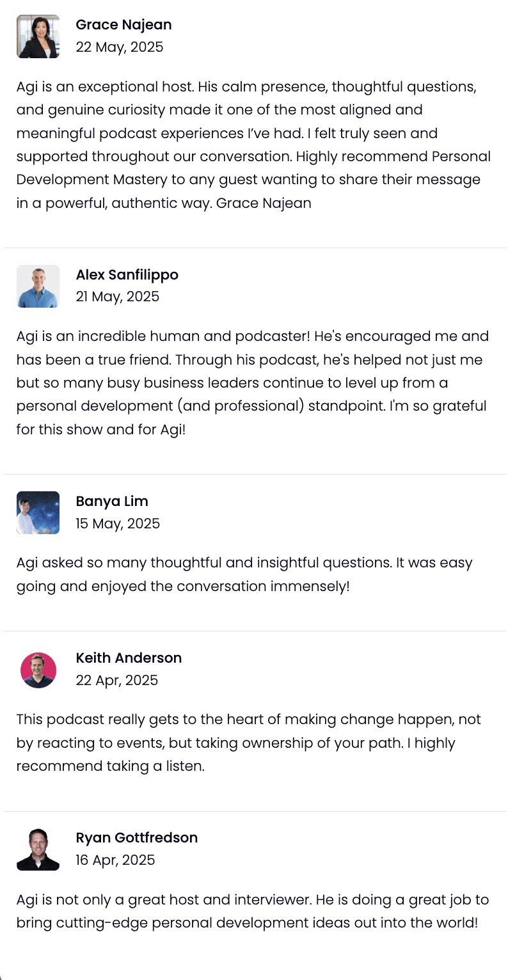The height and width of the screenshot is (980, 508).
Task: Click the 16 Apr, 2025 date
Action: [x=115, y=860]
